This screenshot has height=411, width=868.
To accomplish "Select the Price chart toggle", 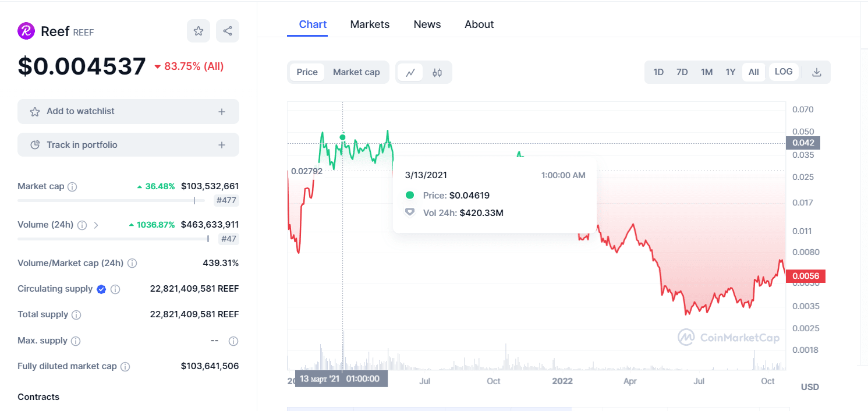I will (307, 72).
